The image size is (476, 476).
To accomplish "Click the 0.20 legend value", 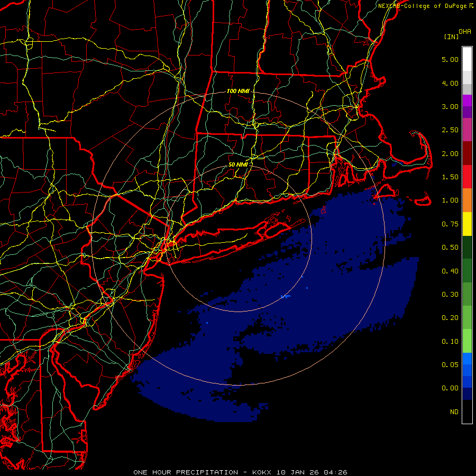I will point(450,318).
